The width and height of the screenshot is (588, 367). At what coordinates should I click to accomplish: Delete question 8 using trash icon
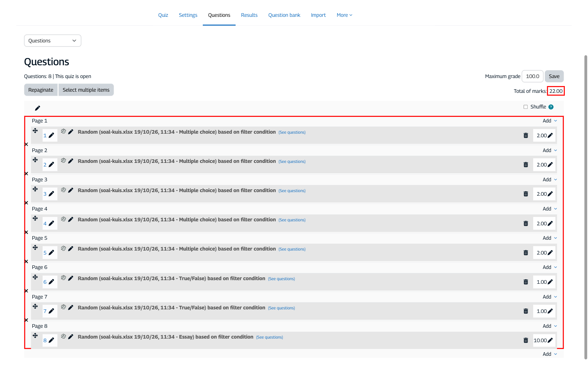tap(526, 341)
